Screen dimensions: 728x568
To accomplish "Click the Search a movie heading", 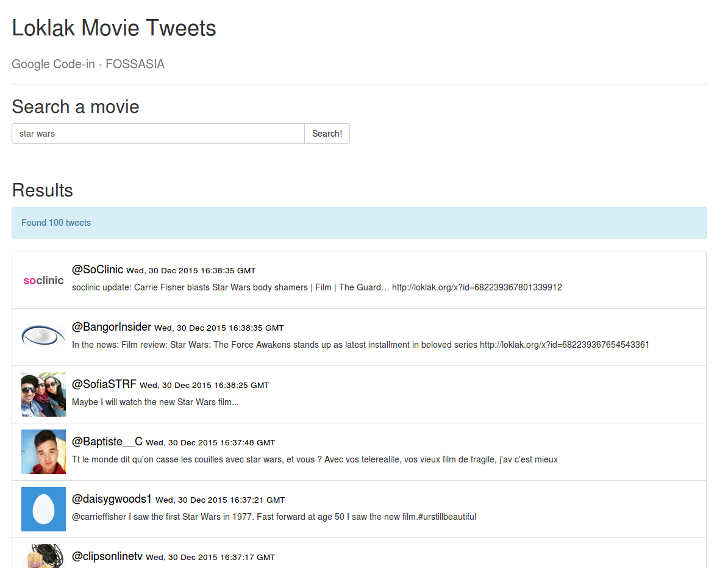I will click(x=75, y=107).
